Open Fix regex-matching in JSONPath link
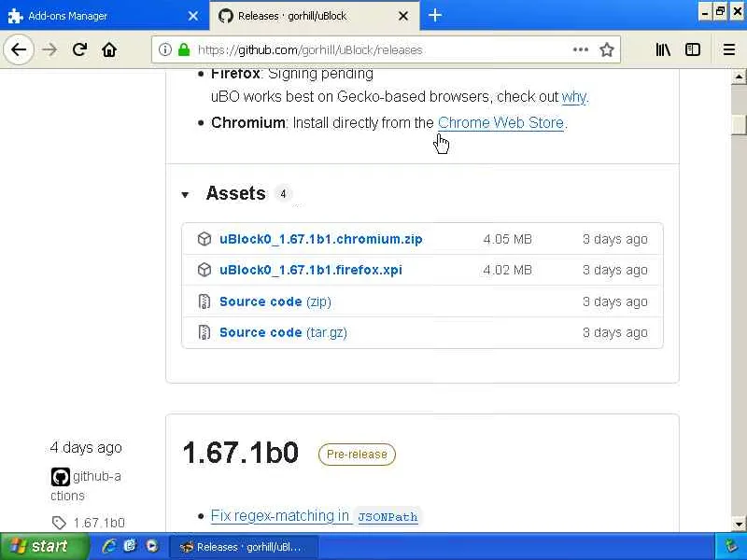 click(314, 516)
